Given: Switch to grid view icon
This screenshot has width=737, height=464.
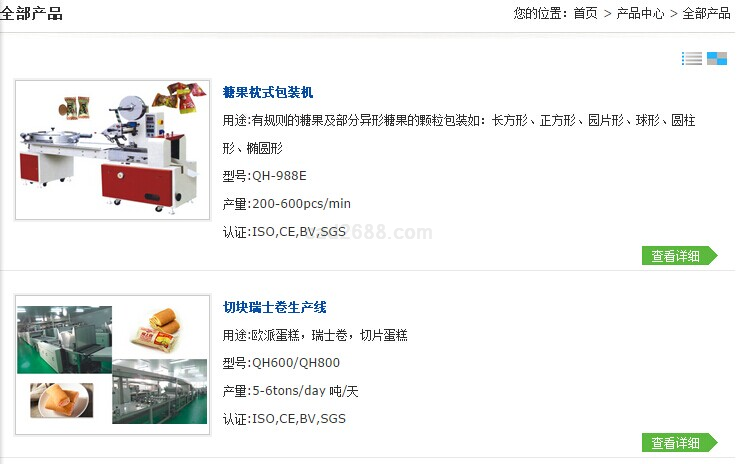Looking at the screenshot, I should click(717, 58).
